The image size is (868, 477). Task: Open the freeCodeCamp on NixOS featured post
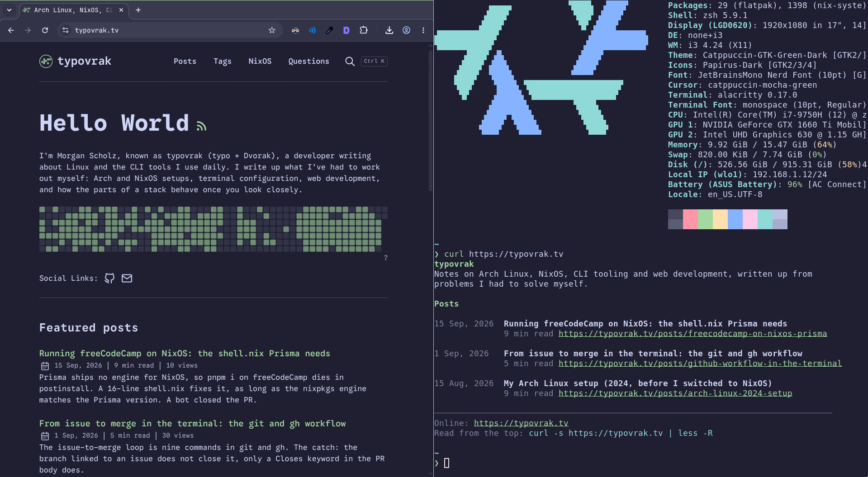coord(185,354)
